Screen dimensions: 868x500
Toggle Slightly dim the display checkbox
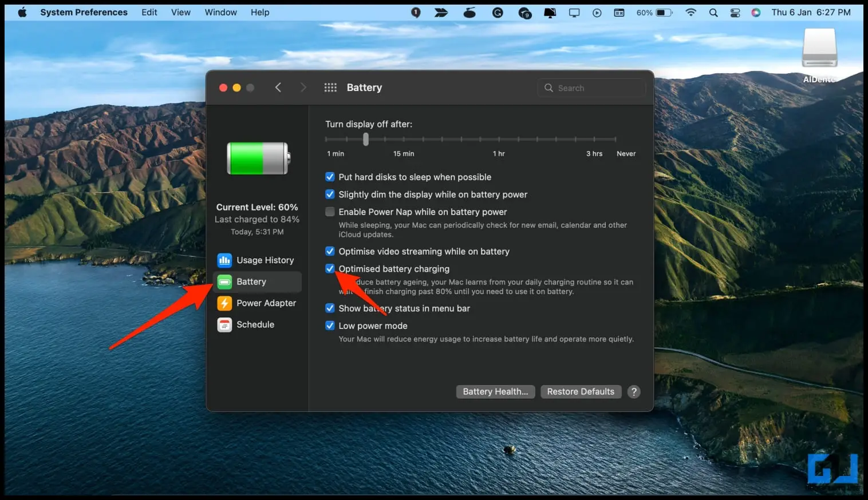pyautogui.click(x=330, y=195)
